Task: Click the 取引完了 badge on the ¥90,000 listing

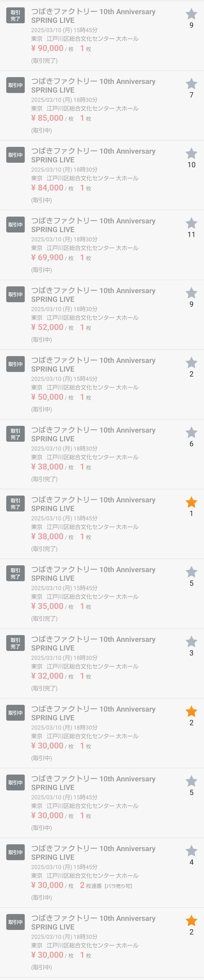Action: click(x=15, y=16)
